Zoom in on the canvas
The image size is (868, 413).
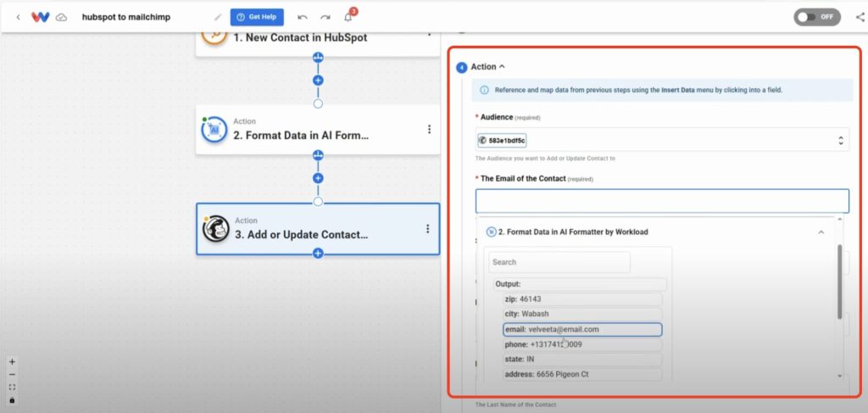(12, 362)
